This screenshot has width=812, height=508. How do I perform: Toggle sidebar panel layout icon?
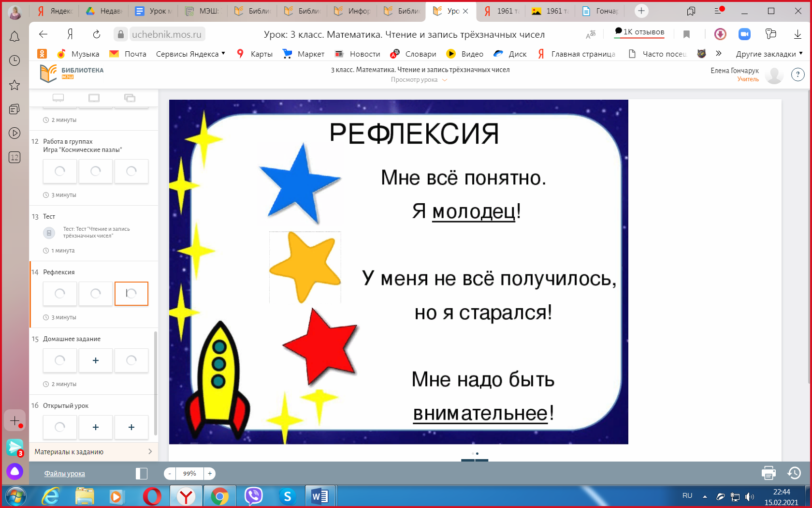point(142,474)
